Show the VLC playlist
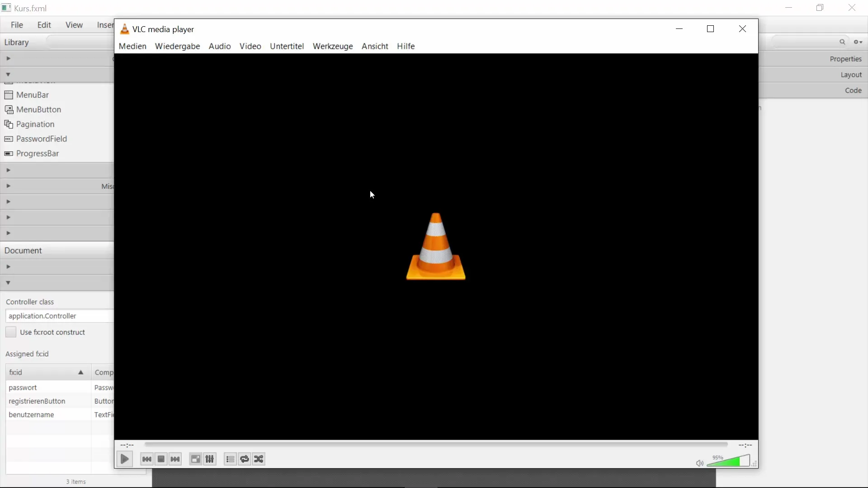The height and width of the screenshot is (488, 868). click(230, 459)
